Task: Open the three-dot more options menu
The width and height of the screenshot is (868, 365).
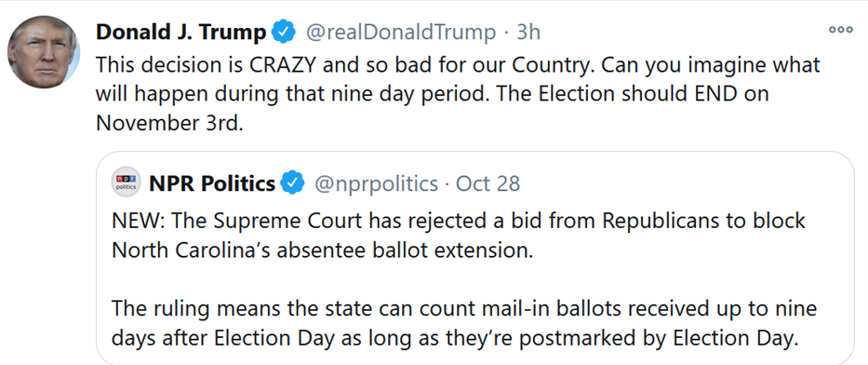Action: (x=840, y=30)
